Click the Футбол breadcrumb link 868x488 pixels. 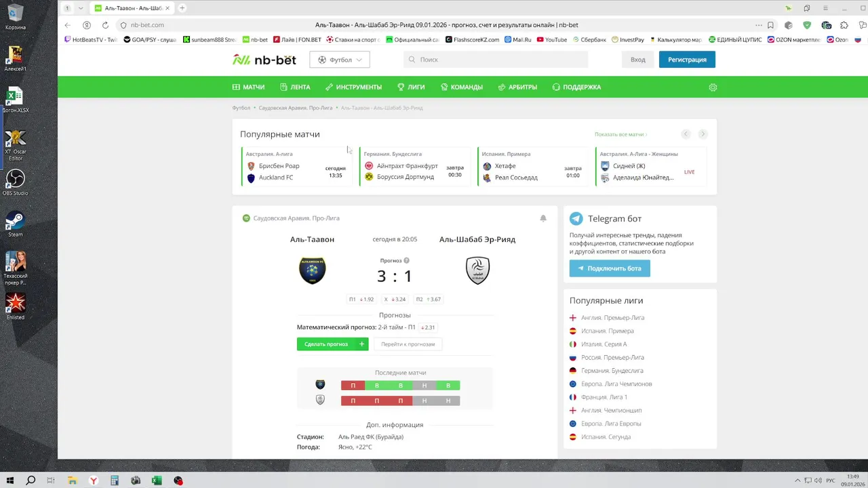tap(241, 108)
